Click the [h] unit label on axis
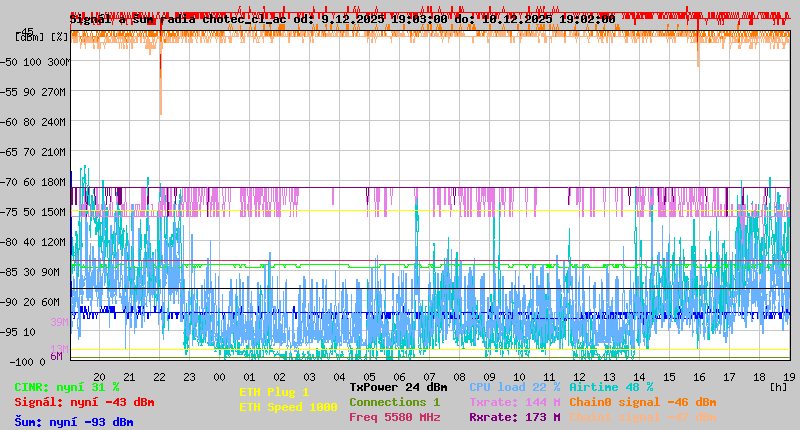 pos(779,384)
